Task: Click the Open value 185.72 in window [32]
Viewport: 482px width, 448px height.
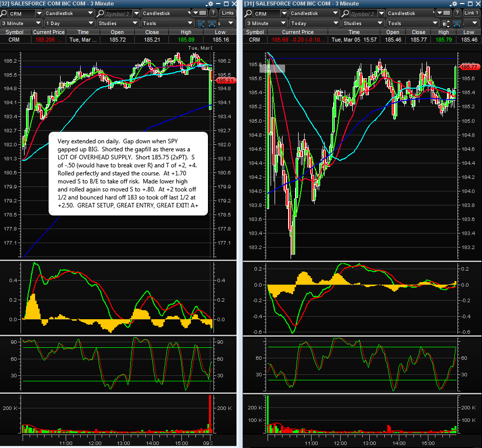Action: pos(117,40)
